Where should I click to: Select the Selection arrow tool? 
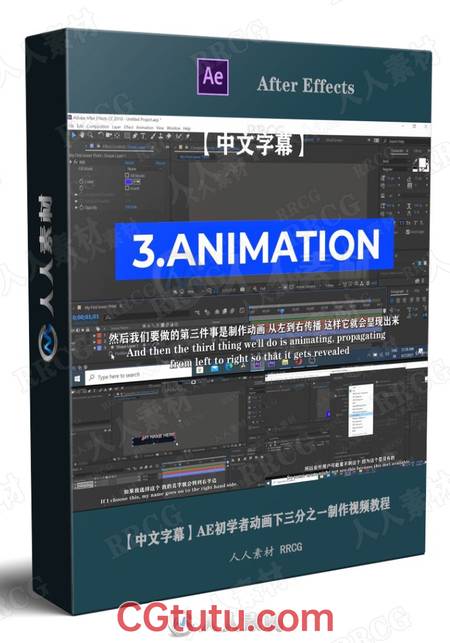[x=74, y=135]
